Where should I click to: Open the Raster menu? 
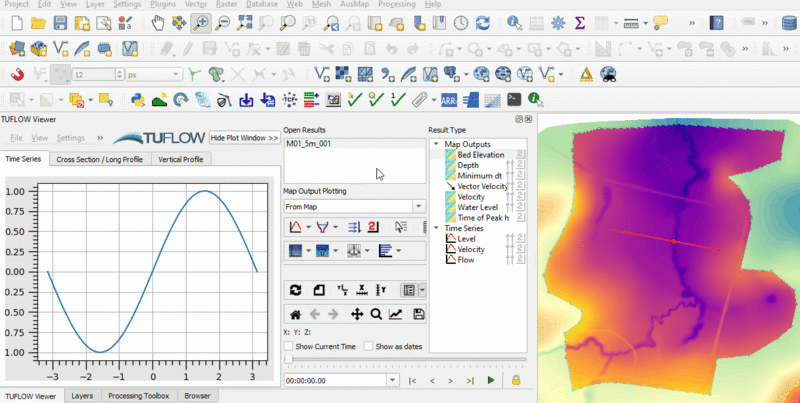pos(227,5)
